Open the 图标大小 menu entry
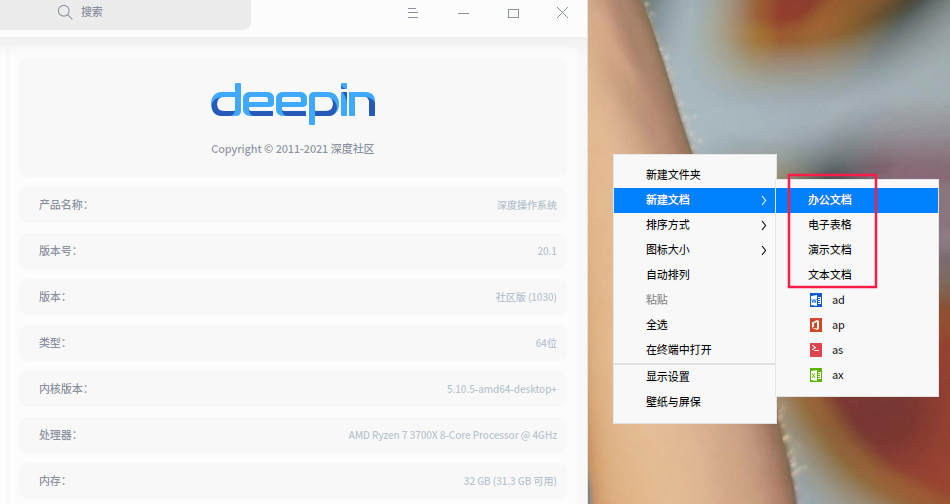 (x=695, y=250)
